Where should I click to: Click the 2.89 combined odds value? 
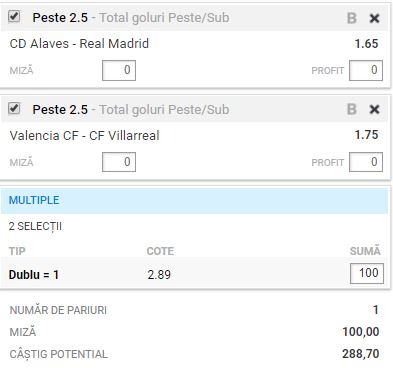tap(159, 275)
